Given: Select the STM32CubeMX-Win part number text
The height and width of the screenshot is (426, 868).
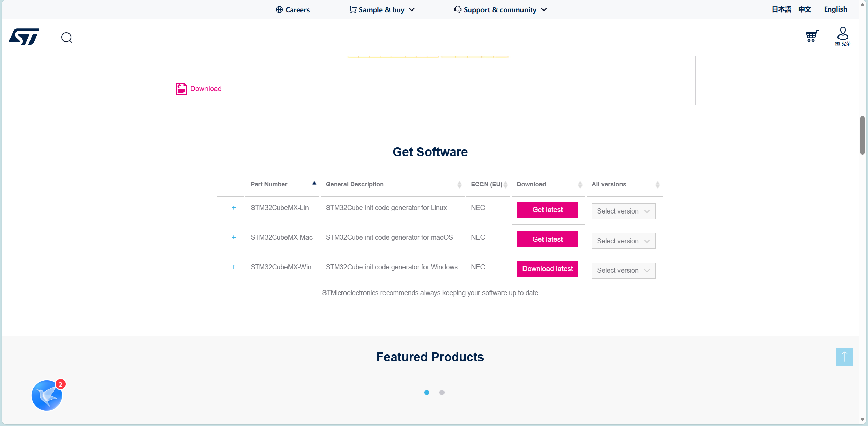Looking at the screenshot, I should tap(281, 267).
